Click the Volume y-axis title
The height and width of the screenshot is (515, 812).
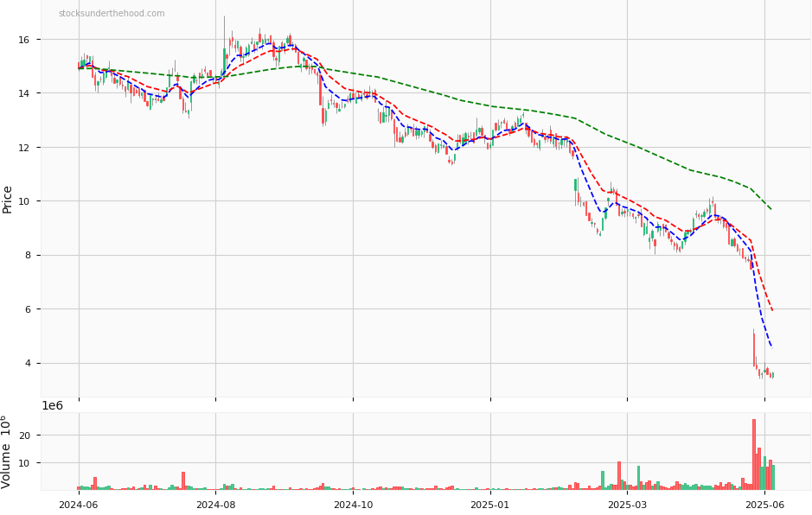(x=8, y=451)
